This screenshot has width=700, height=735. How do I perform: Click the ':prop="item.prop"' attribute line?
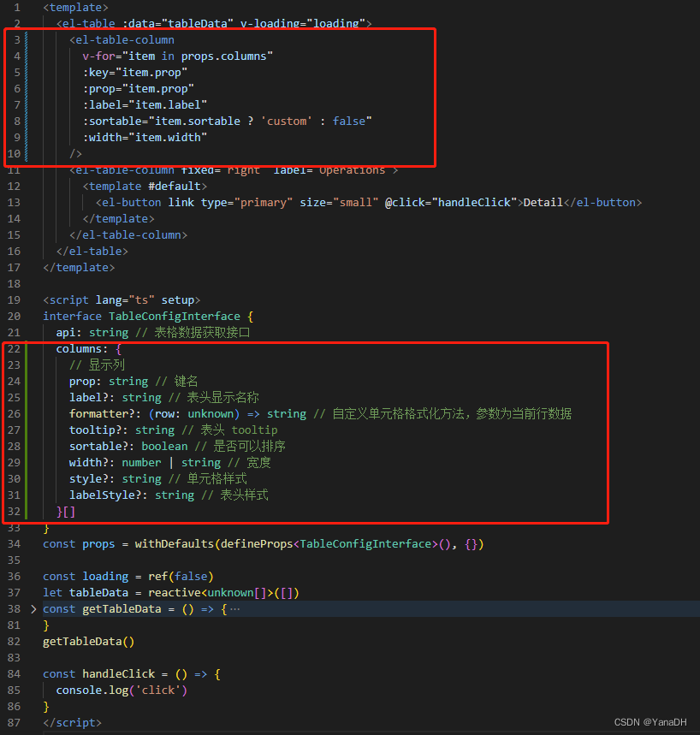click(x=139, y=89)
